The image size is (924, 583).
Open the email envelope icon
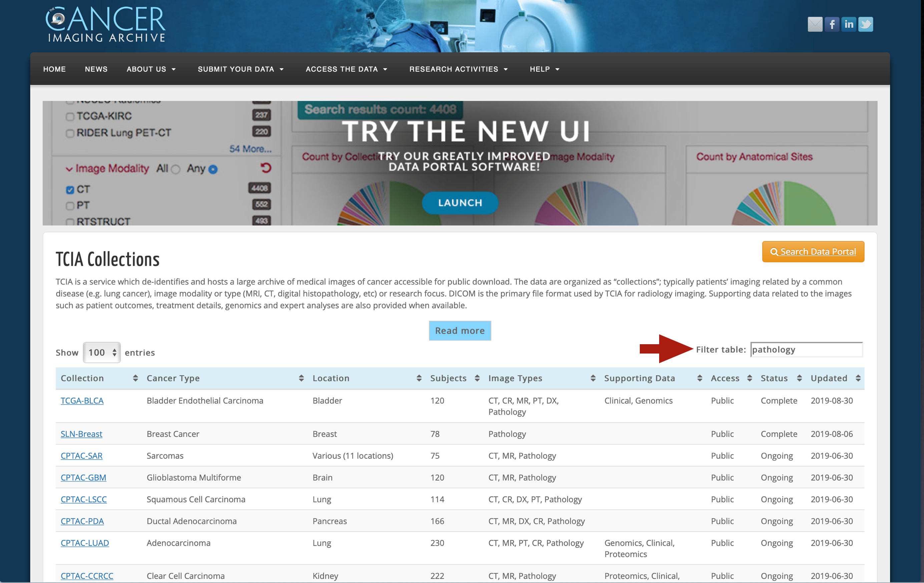[815, 24]
